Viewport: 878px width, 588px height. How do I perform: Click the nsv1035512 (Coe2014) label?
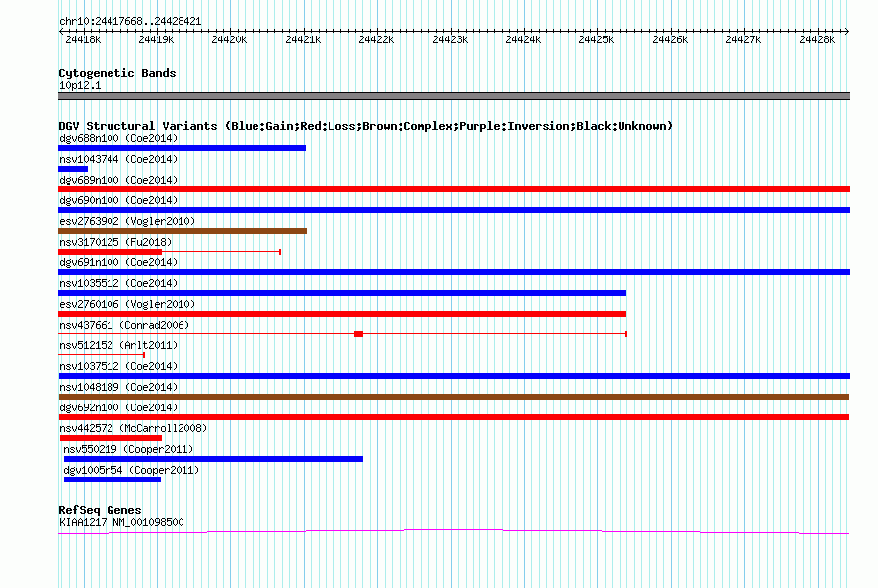tap(118, 283)
